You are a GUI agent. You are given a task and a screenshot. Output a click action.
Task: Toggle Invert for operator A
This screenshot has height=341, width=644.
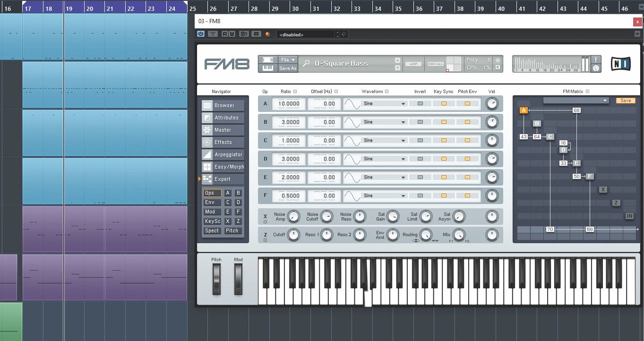[420, 103]
